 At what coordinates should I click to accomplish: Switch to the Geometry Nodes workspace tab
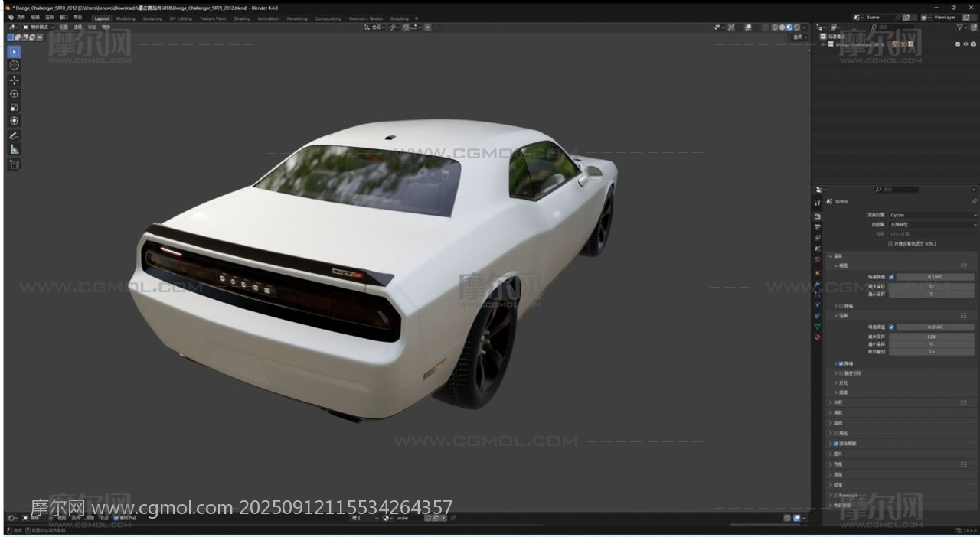(365, 18)
